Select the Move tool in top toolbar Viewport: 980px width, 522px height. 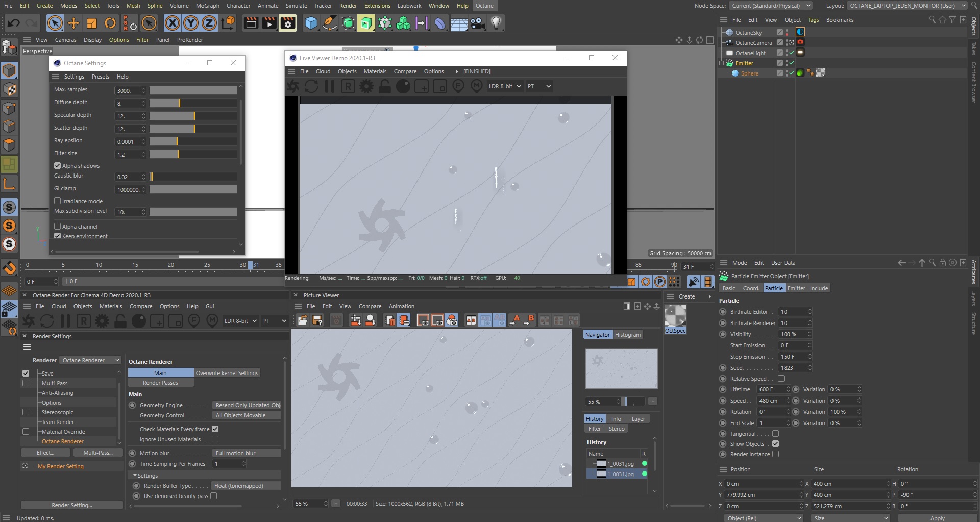pos(73,23)
